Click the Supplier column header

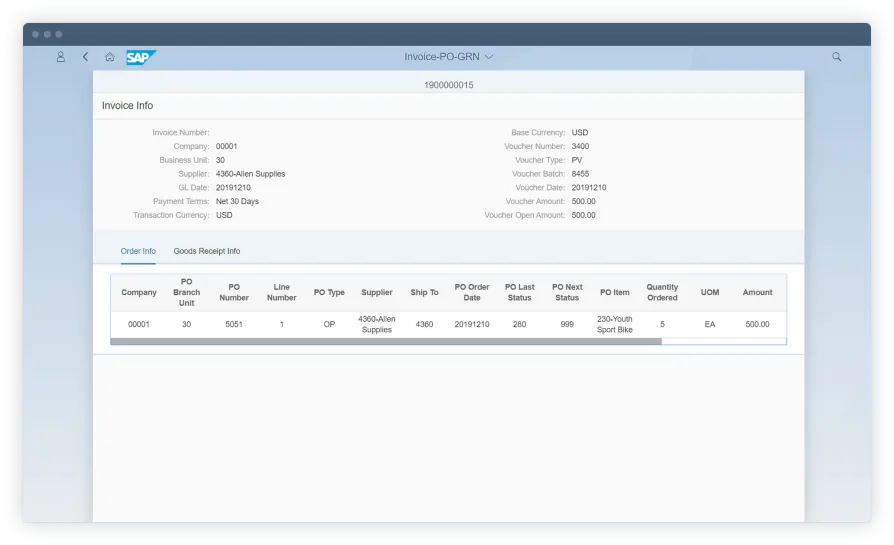click(x=377, y=292)
